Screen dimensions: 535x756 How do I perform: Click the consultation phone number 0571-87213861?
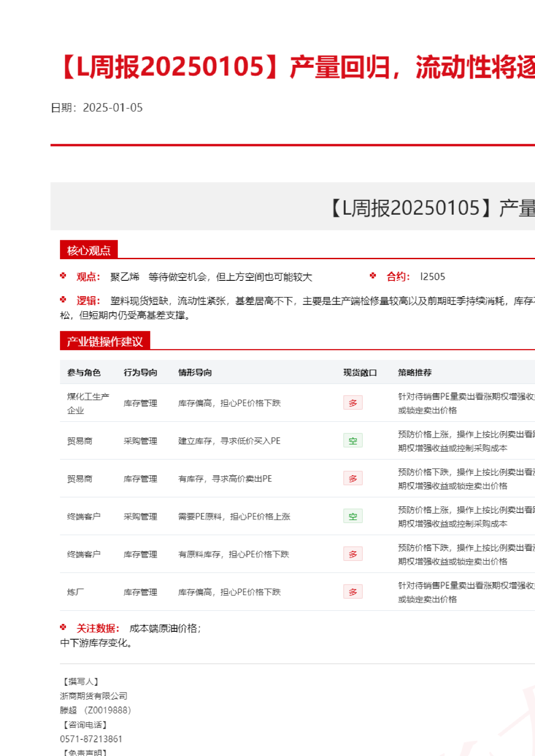pos(91,739)
